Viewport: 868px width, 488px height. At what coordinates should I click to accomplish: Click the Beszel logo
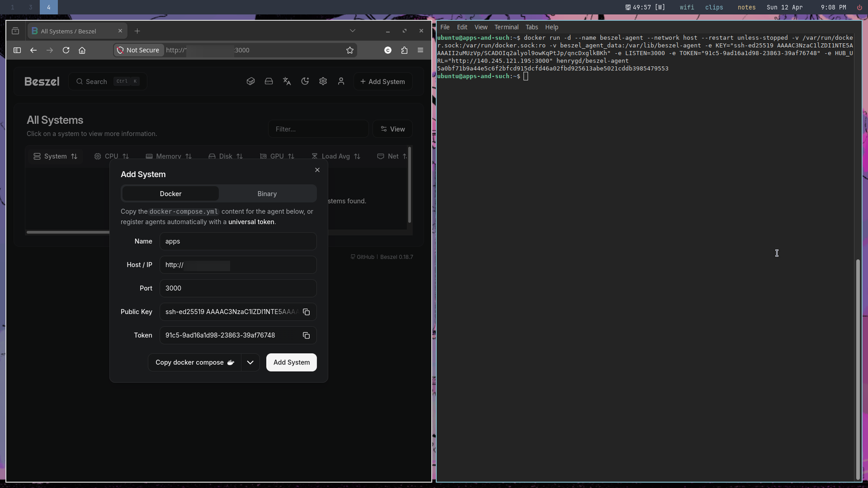click(x=42, y=82)
